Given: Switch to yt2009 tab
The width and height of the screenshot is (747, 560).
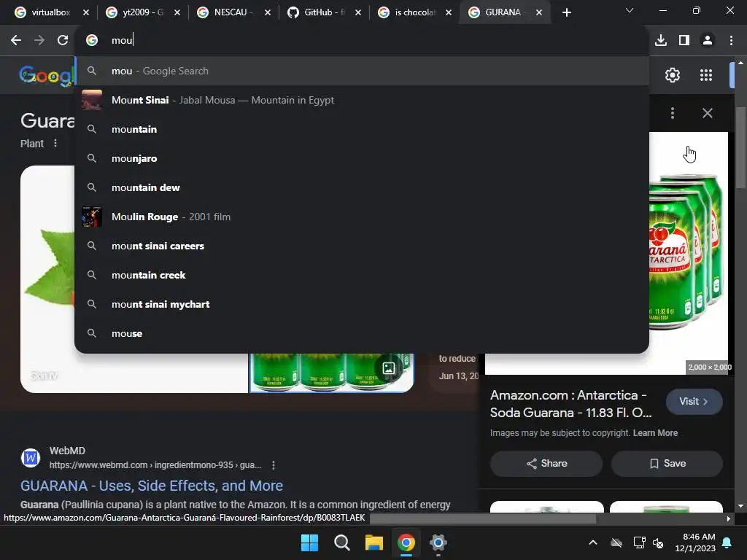Looking at the screenshot, I should tap(143, 12).
